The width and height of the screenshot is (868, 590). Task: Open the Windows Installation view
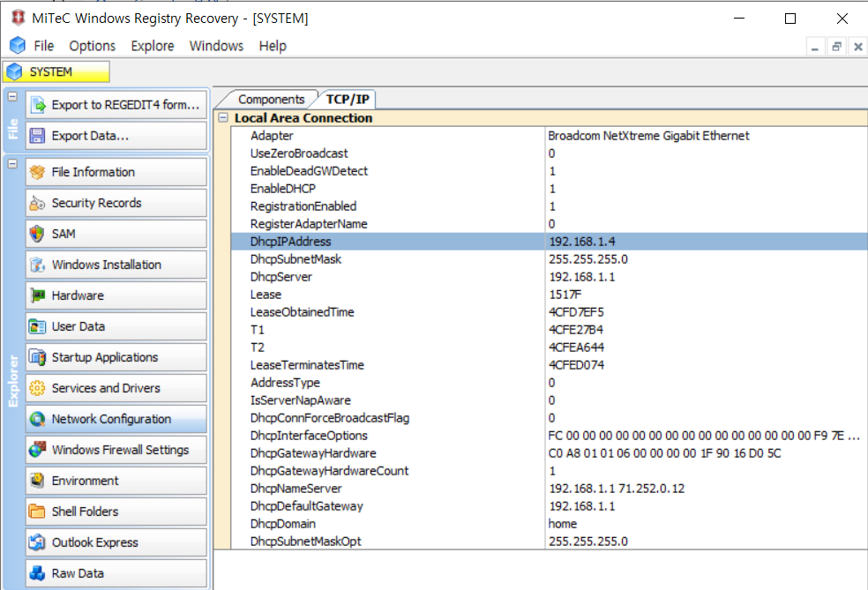click(x=116, y=265)
